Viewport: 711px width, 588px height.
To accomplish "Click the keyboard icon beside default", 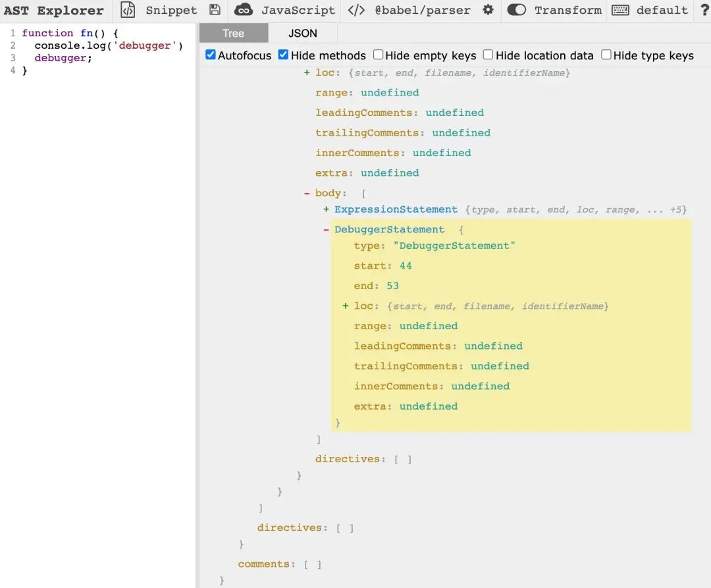I will coord(620,10).
